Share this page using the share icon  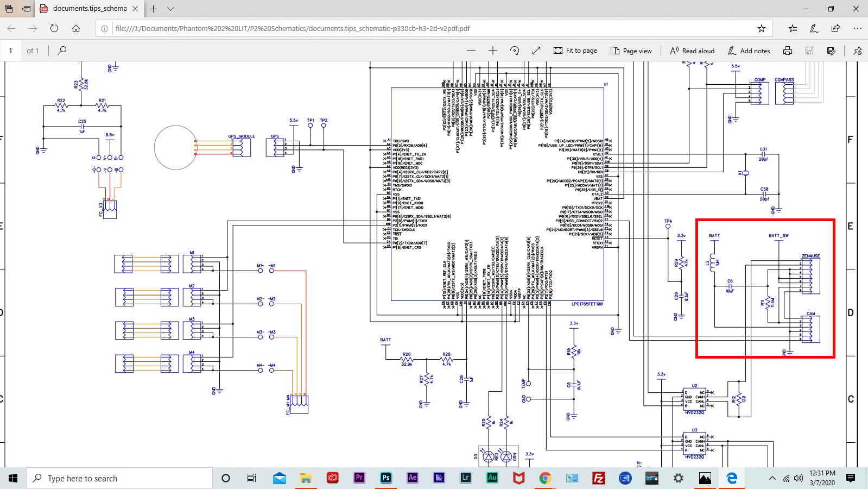pyautogui.click(x=835, y=28)
